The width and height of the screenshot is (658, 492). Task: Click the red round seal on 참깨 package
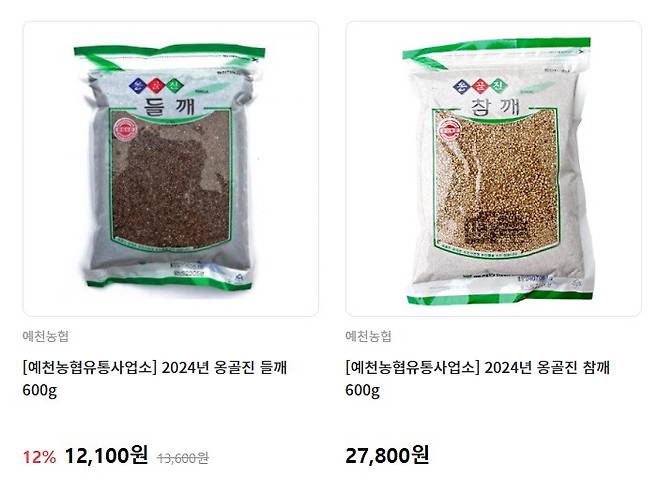coord(448,129)
